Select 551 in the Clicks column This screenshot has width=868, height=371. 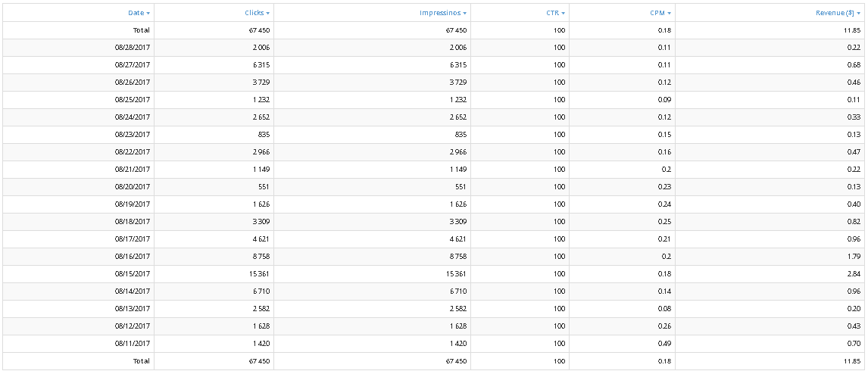[x=264, y=187]
